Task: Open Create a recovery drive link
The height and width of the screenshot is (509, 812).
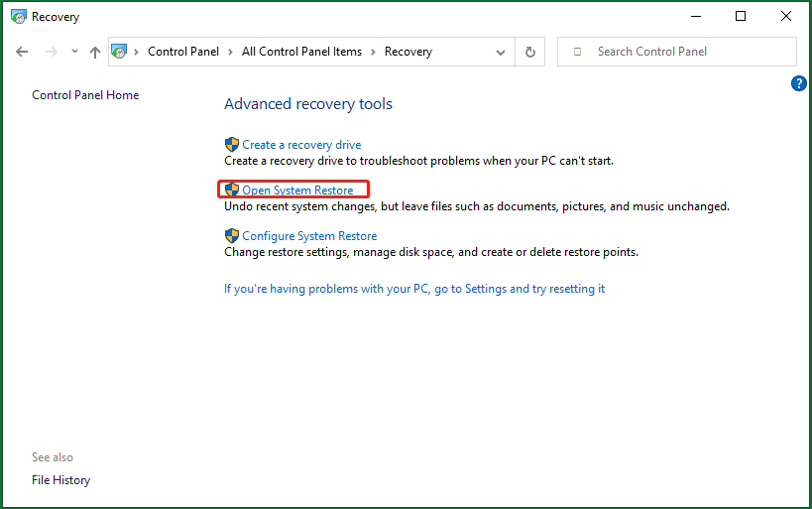Action: click(x=301, y=145)
